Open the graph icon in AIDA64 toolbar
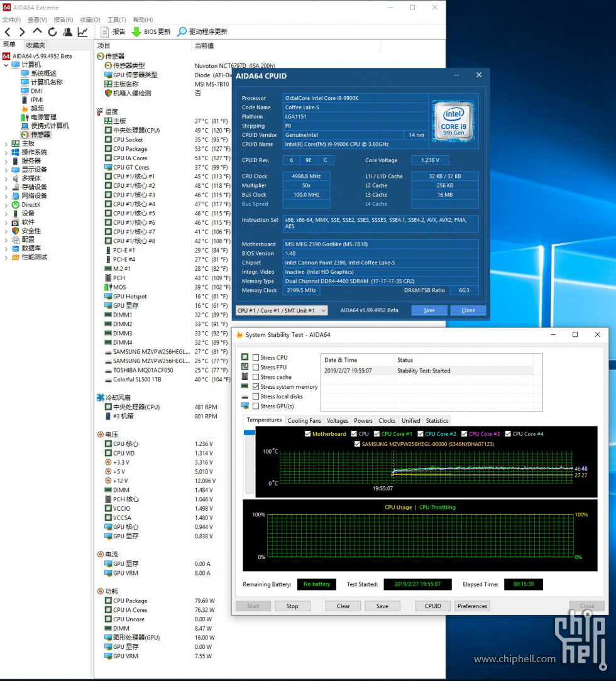Image resolution: width=616 pixels, height=681 pixels. tap(82, 31)
